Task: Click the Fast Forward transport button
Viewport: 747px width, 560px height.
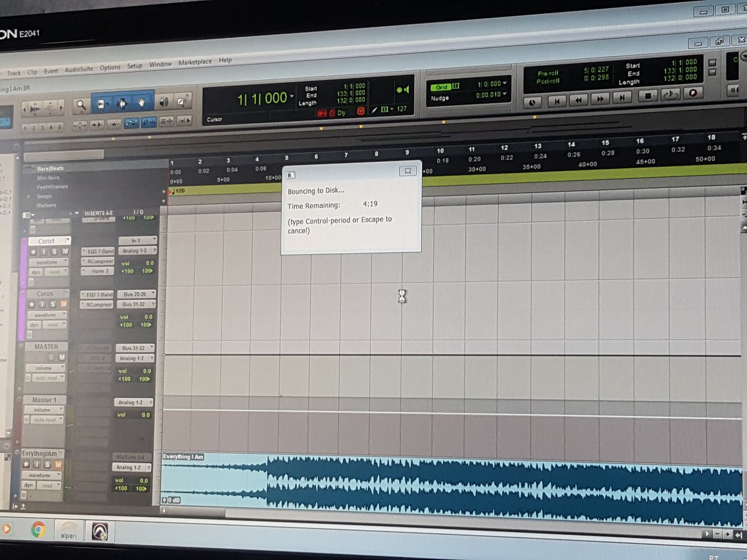Action: (x=600, y=99)
